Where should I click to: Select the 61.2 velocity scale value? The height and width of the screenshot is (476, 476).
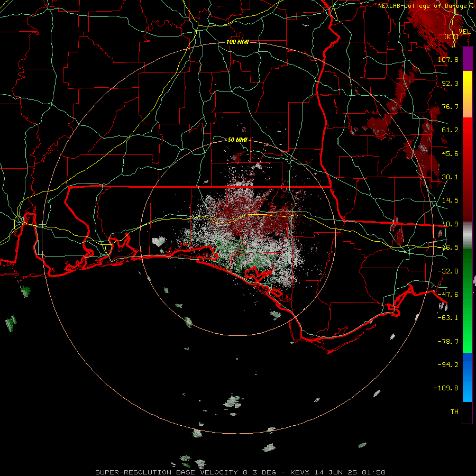(450, 130)
